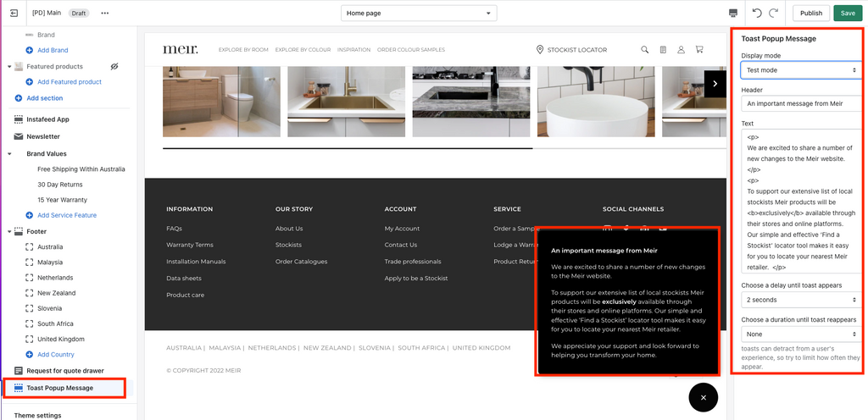The width and height of the screenshot is (868, 420).
Task: Collapse the Featured products section
Action: coord(9,66)
